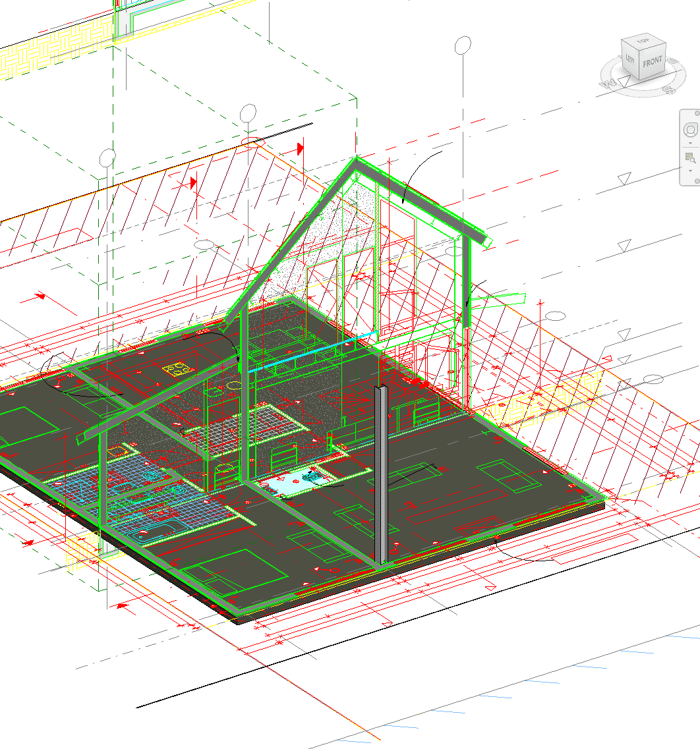
Task: Activate the Zoom Region tool in the navigation bar
Action: tap(690, 157)
